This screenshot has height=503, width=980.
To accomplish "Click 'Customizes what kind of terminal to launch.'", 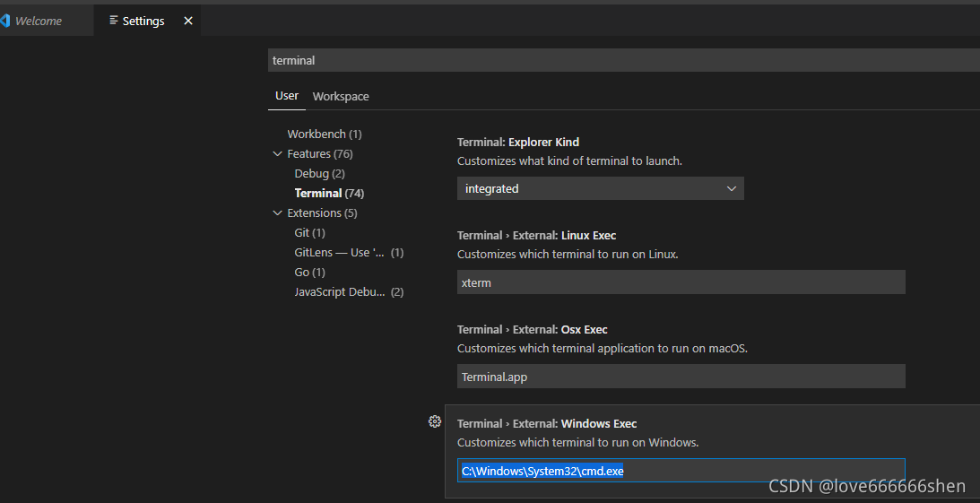I will click(x=569, y=161).
